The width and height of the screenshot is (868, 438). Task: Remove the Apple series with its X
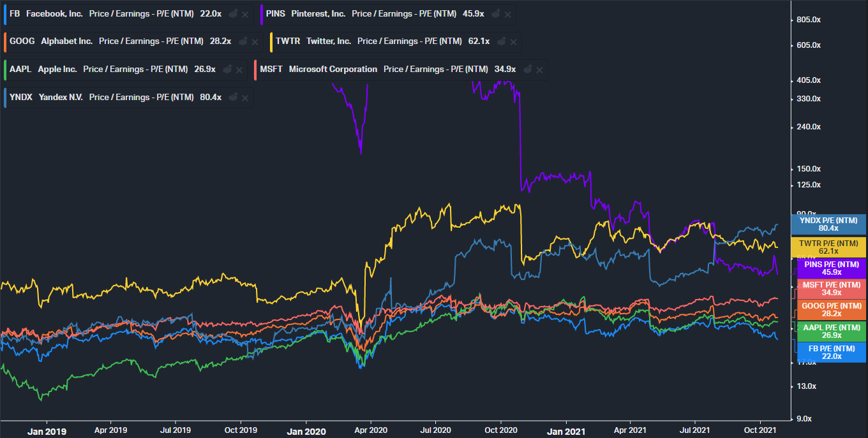pyautogui.click(x=239, y=70)
